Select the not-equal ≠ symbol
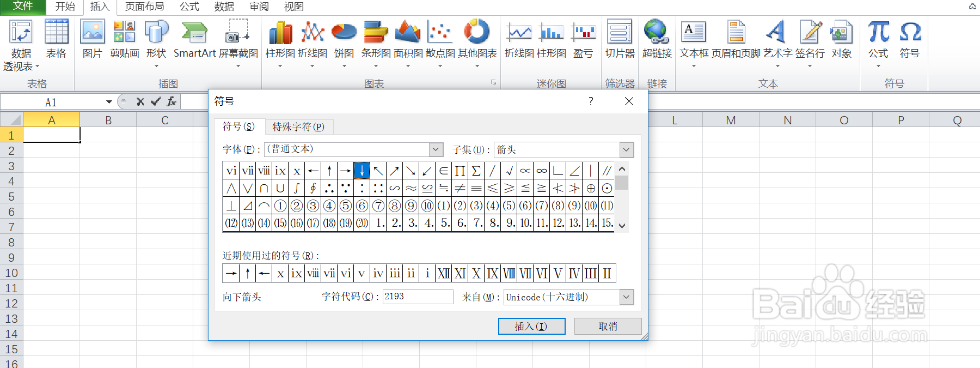 460,188
